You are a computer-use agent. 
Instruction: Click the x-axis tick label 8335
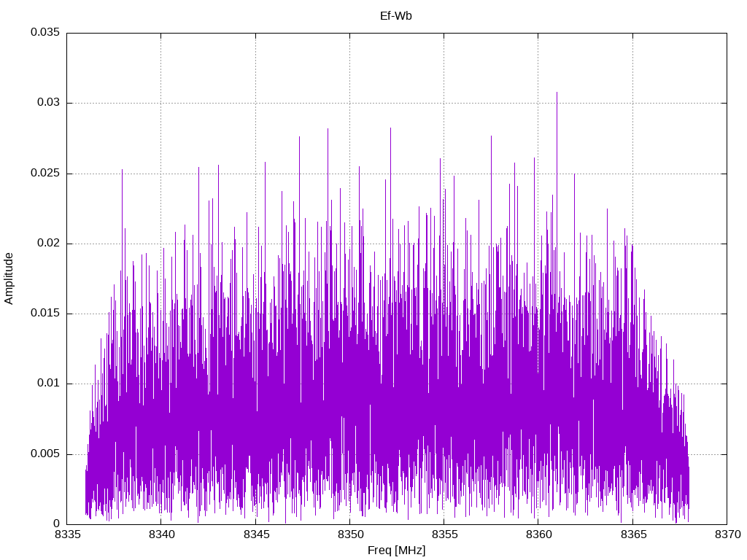click(x=67, y=534)
